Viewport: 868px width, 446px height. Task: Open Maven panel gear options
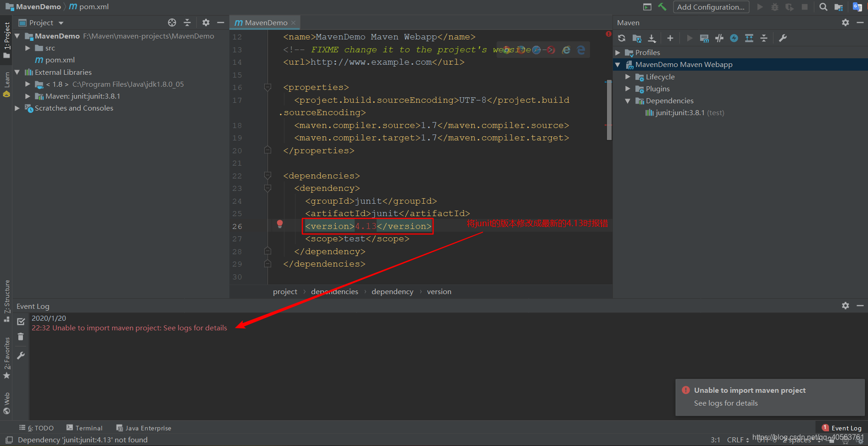[x=846, y=22]
